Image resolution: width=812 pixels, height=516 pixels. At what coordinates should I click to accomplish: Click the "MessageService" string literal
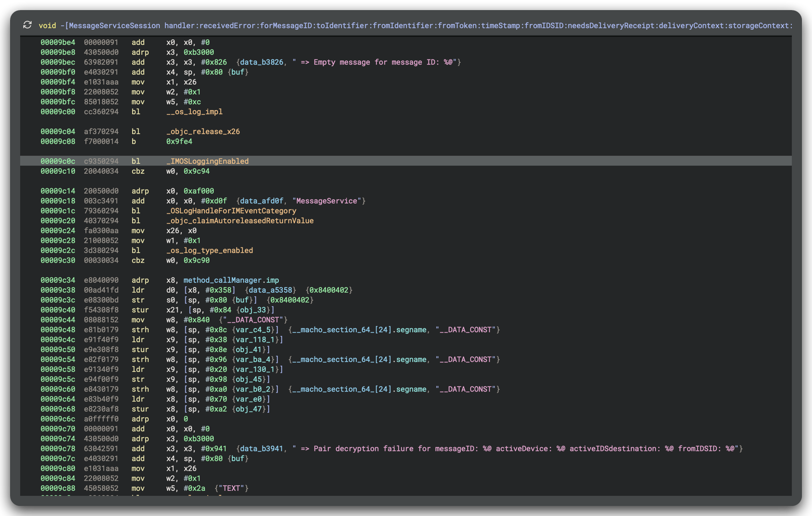click(327, 201)
